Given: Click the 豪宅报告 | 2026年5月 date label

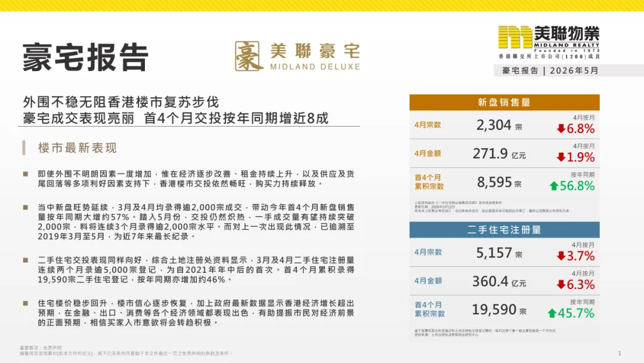Looking at the screenshot, I should pos(550,70).
